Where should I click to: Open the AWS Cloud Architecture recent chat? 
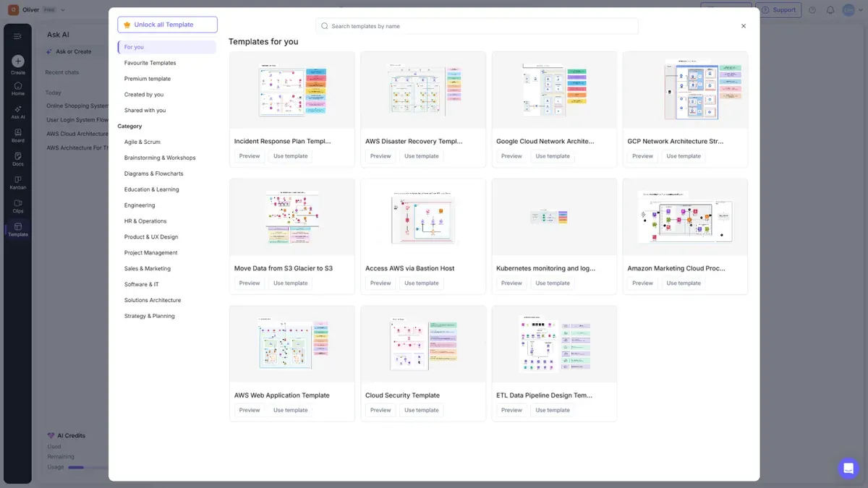pos(77,134)
